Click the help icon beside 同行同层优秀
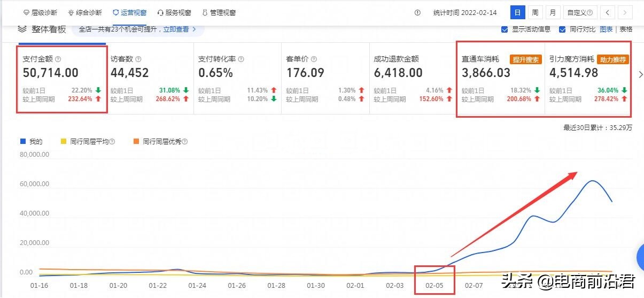Screen dimensions: 644x298 tap(185, 142)
